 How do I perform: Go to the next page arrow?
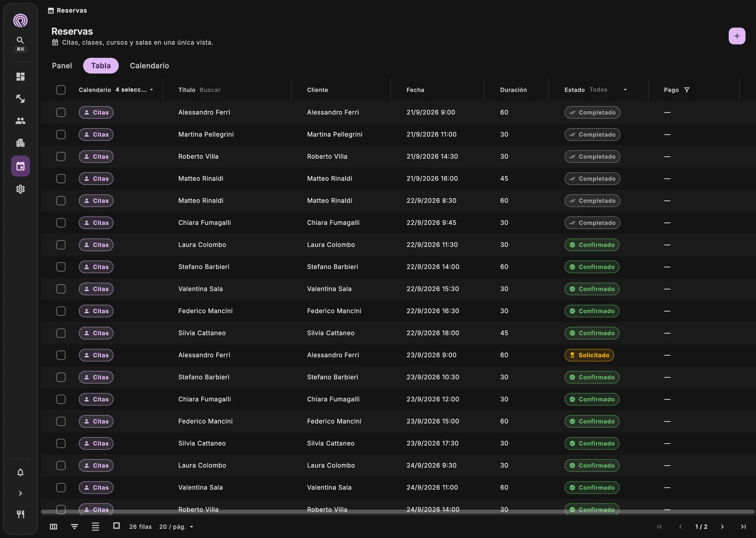point(722,527)
